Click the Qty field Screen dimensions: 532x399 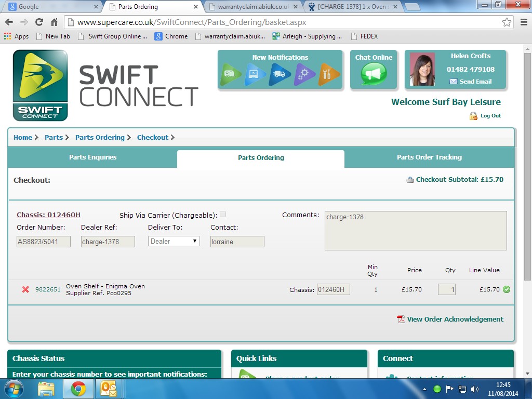[x=446, y=289]
